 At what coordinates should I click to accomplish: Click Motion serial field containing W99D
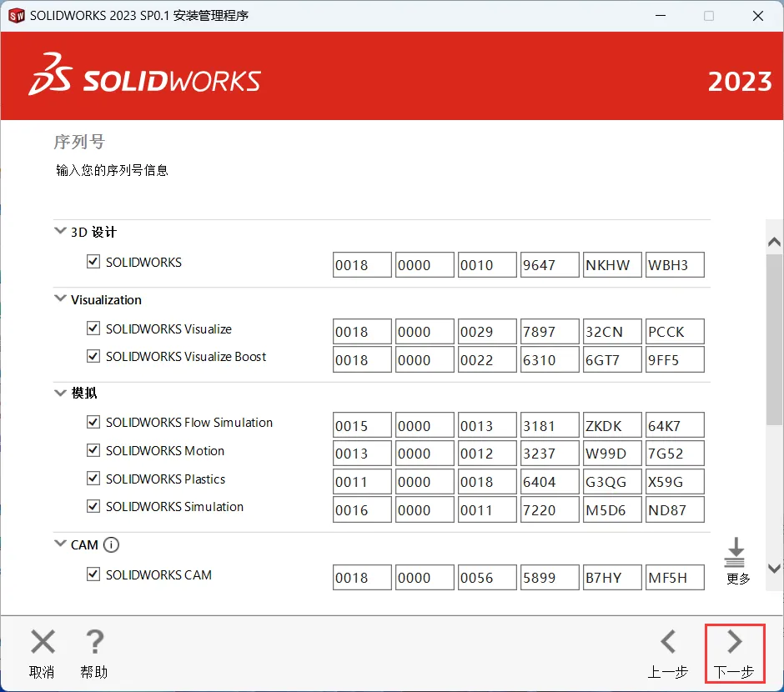point(612,454)
